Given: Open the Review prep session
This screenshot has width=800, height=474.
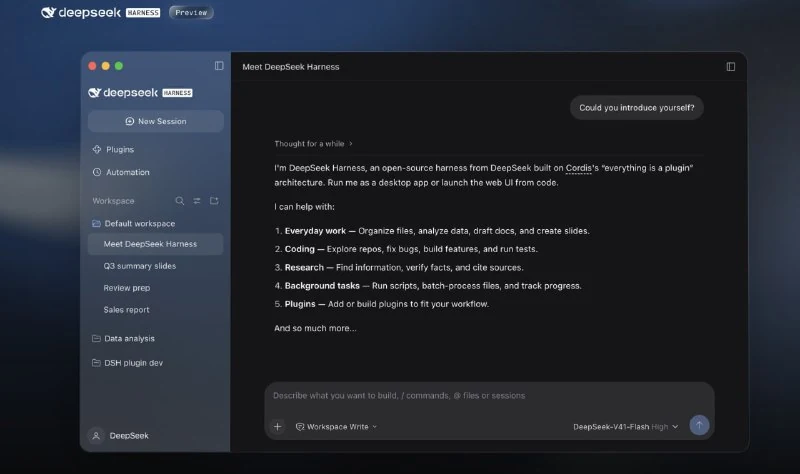Looking at the screenshot, I should coord(127,288).
